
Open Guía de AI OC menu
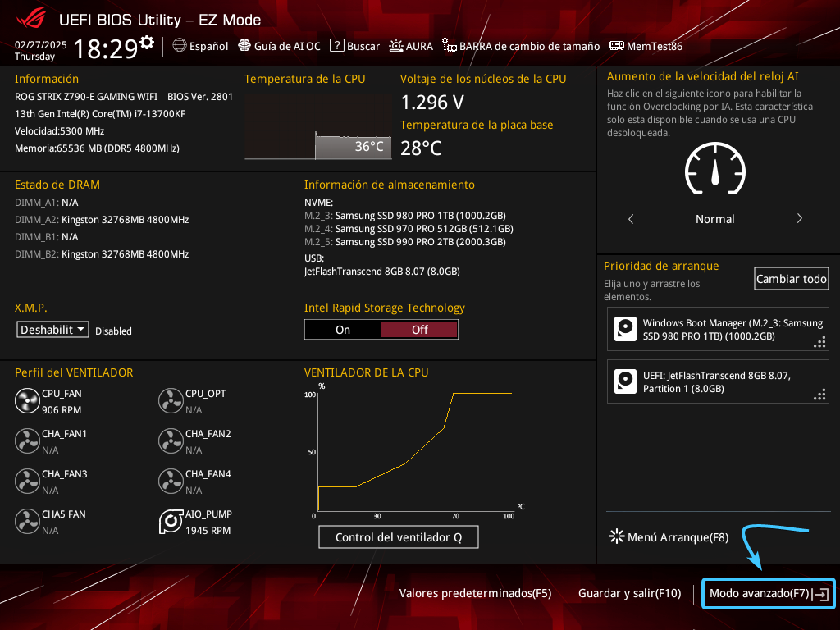click(279, 46)
